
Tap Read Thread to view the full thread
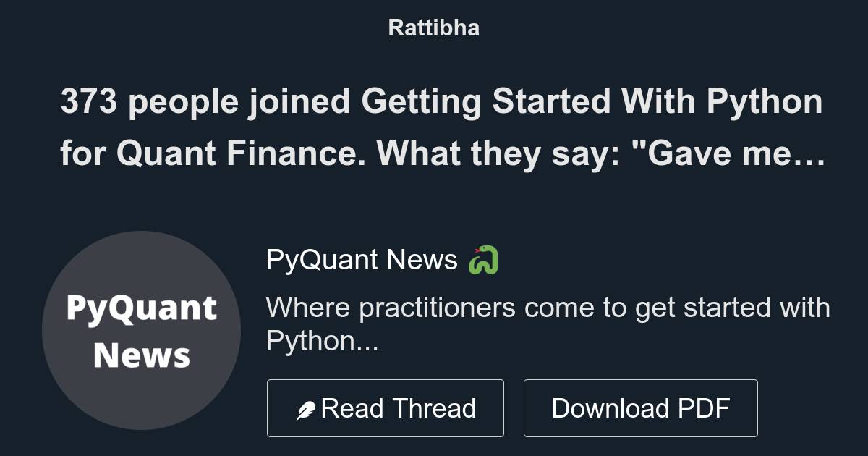(386, 408)
